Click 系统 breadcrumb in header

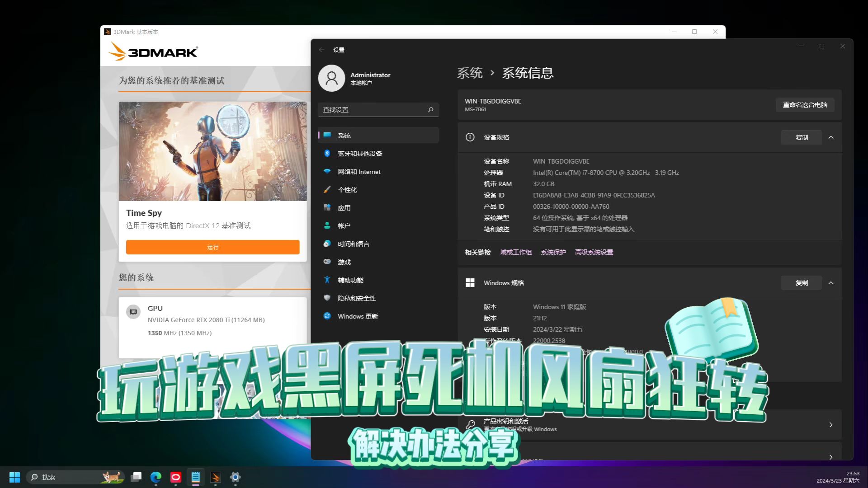click(470, 73)
